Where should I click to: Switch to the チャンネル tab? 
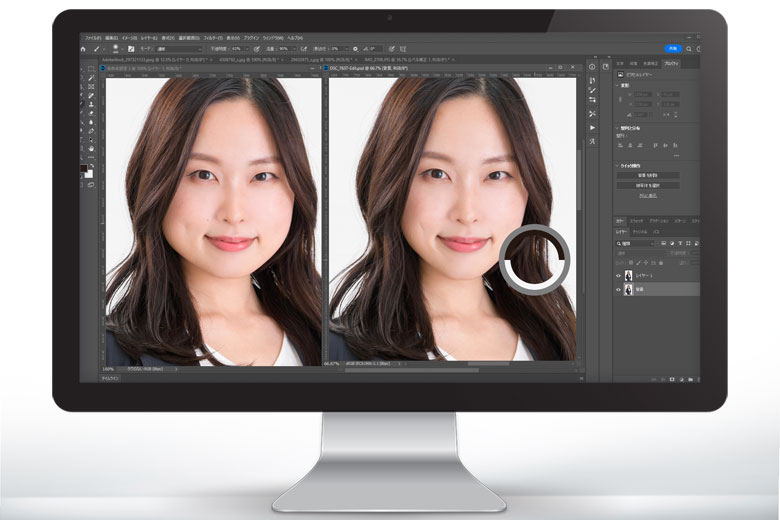point(641,231)
